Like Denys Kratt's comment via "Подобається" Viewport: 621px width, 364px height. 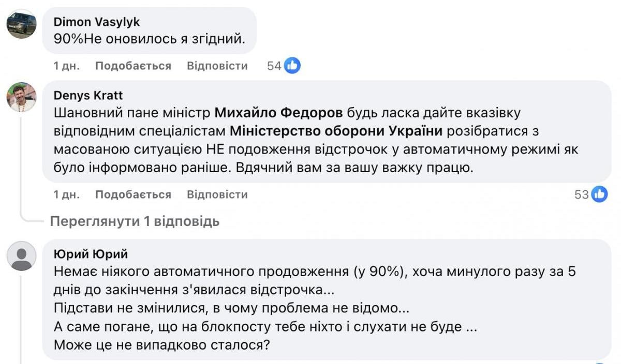(x=132, y=195)
